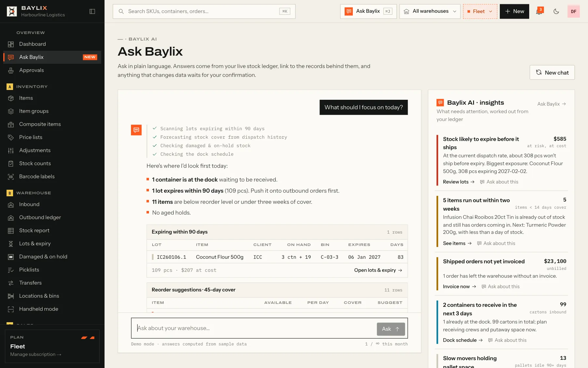Click Ask Baylix link in insights panel

[552, 104]
